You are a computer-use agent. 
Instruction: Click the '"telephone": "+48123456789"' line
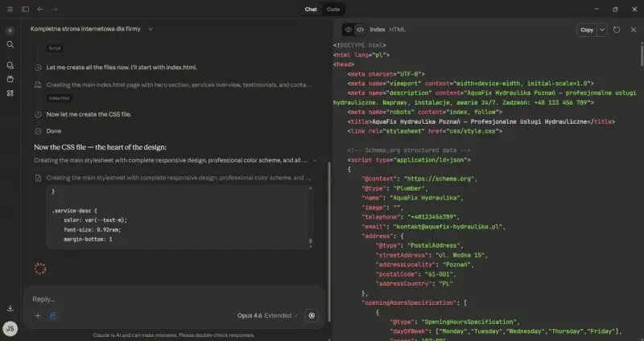tap(411, 217)
